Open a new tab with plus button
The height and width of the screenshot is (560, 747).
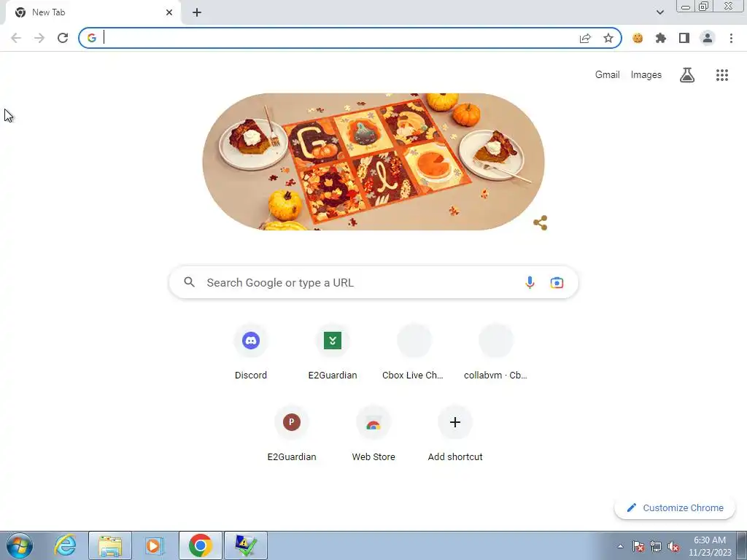197,12
